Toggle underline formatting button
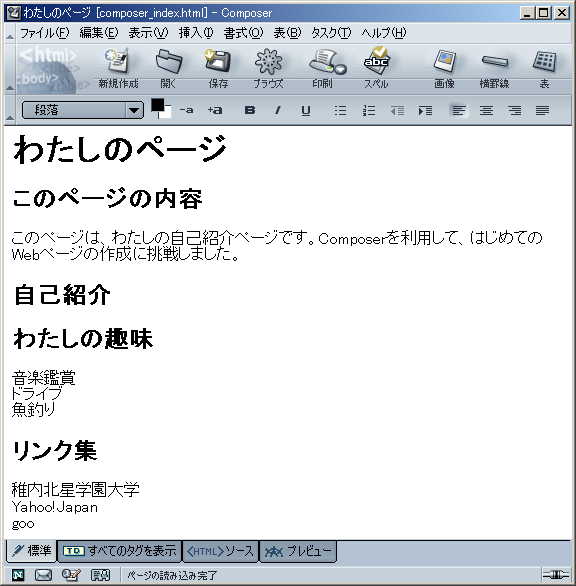The height and width of the screenshot is (586, 576). coord(306,111)
